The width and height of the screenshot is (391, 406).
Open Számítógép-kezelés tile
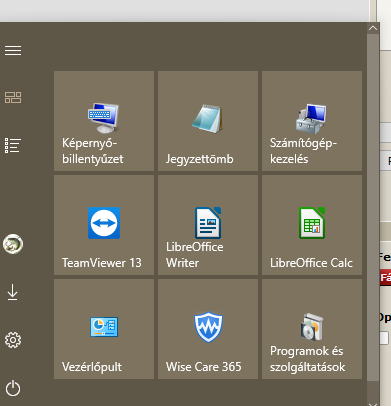(x=312, y=121)
